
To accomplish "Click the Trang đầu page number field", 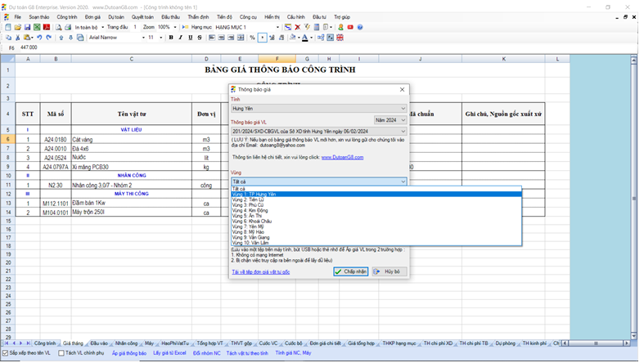I will point(135,27).
